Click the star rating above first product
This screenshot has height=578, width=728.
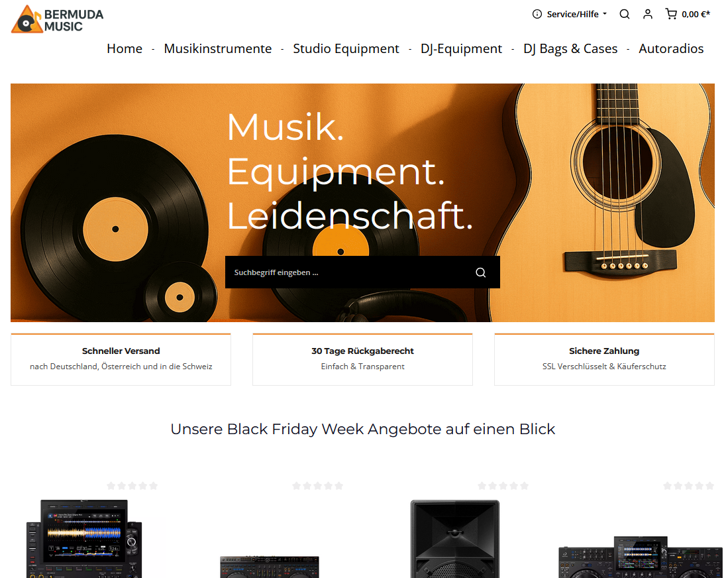click(x=132, y=486)
